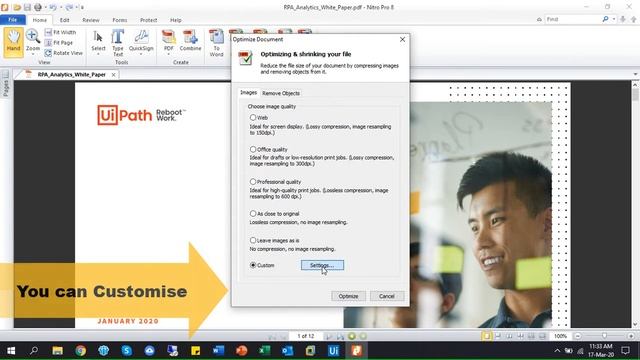Switch to Remove Objects tab in dialog
The height and width of the screenshot is (360, 640).
tap(281, 93)
